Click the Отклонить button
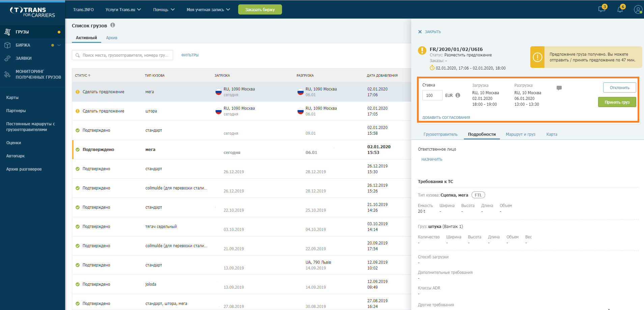Viewport: 644px width, 310px height. (x=619, y=87)
